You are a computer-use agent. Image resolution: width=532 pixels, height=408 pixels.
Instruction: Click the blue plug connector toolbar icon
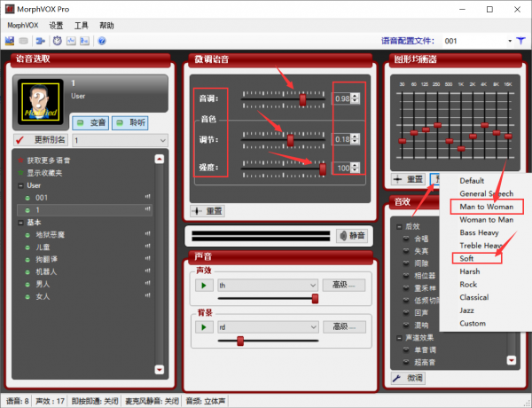click(x=41, y=41)
